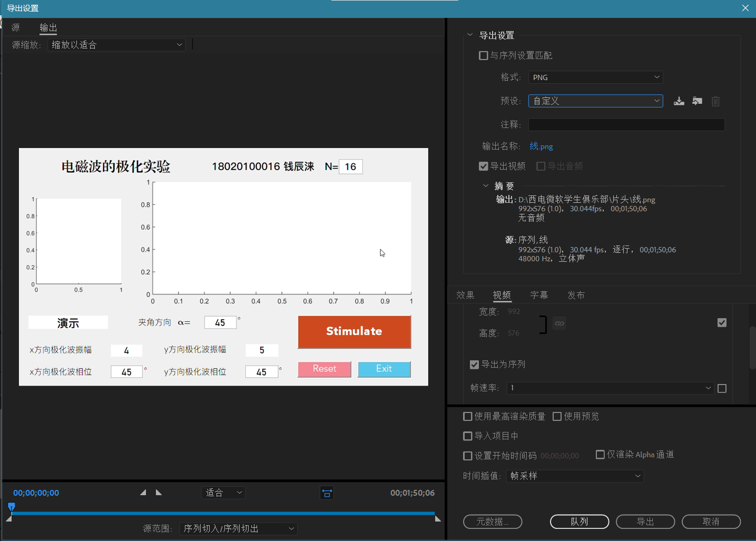Set the in point marker icon
Screen dimensions: 756x541
click(x=143, y=492)
